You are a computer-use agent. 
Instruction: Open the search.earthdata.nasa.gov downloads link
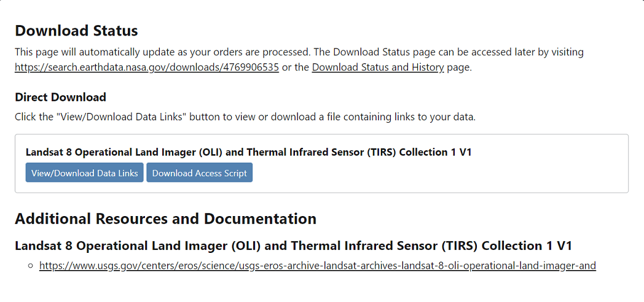[147, 68]
